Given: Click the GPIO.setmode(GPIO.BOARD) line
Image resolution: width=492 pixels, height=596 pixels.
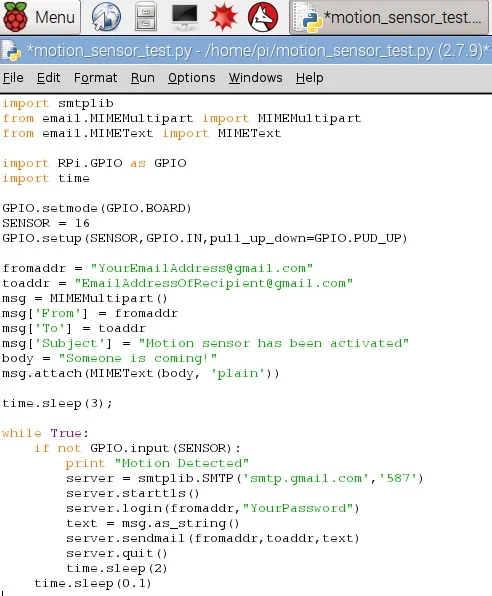Looking at the screenshot, I should pos(97,208).
